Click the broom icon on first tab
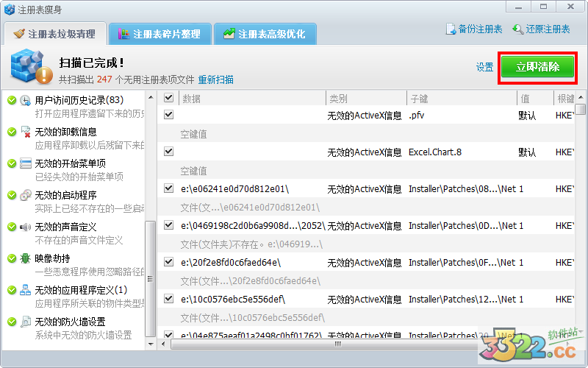 [x=19, y=34]
